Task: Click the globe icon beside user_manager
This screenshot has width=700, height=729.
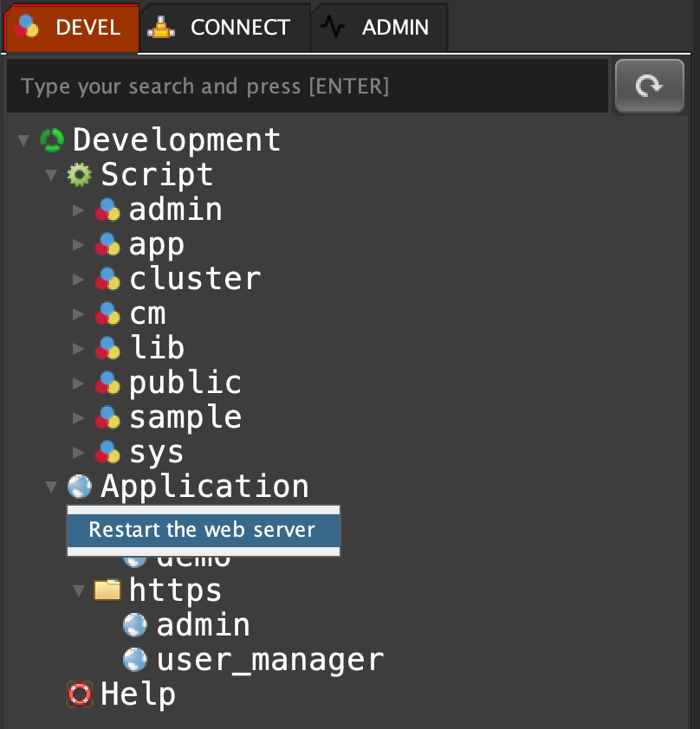Action: tap(134, 660)
